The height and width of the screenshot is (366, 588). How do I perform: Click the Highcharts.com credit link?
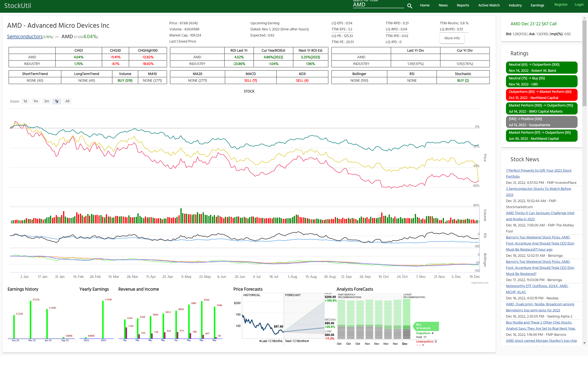(480, 283)
